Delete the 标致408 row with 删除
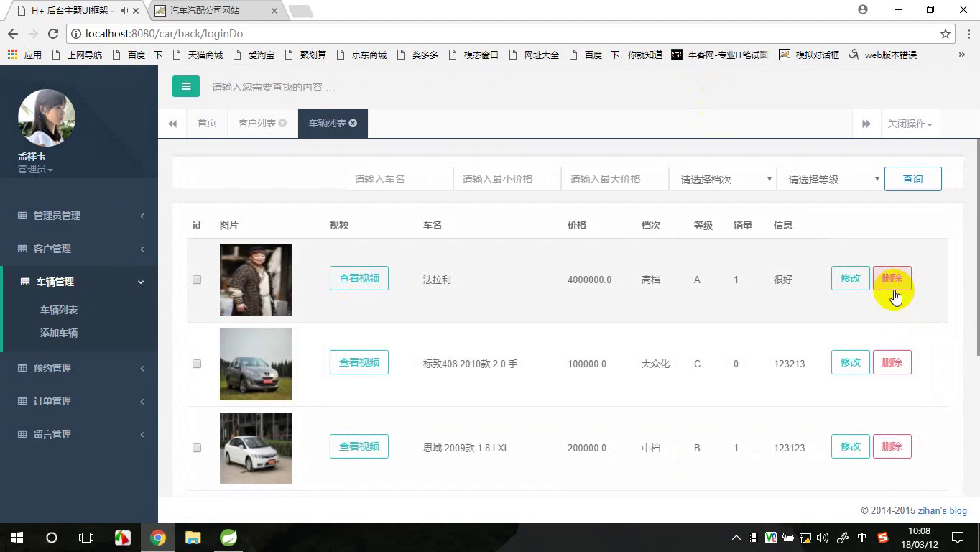Viewport: 980px width, 552px height. pos(892,362)
